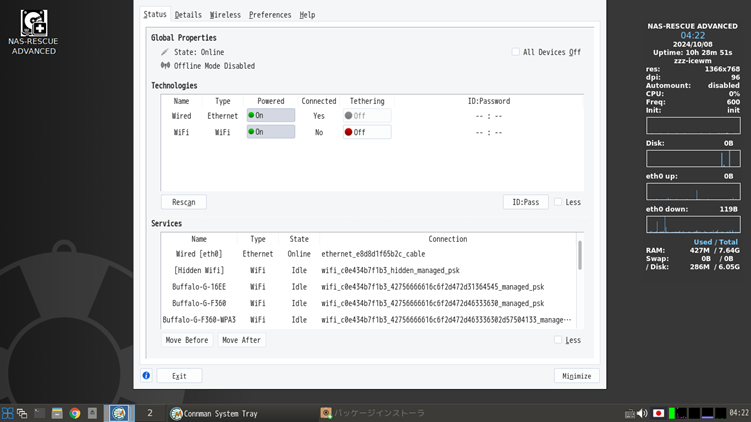
Task: Toggle WiFi Tethering Off switch
Action: click(x=367, y=132)
